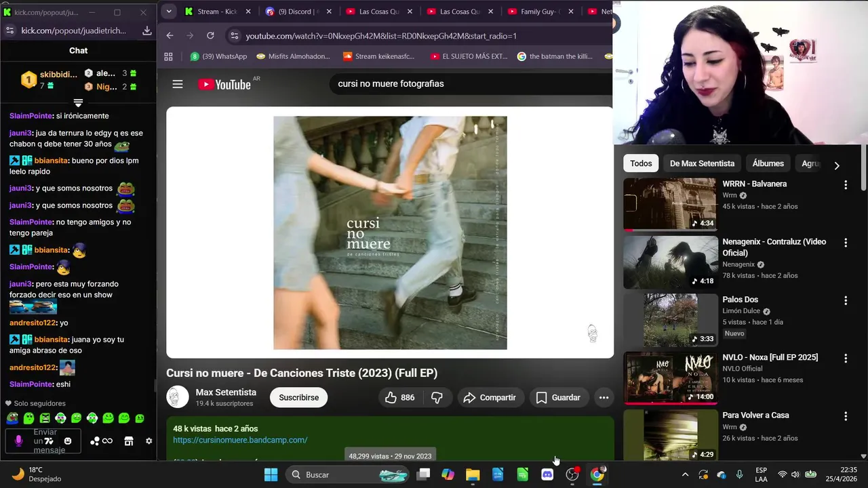This screenshot has height=488, width=868.
Task: Open the batman the killi bookmark
Action: tap(555, 56)
